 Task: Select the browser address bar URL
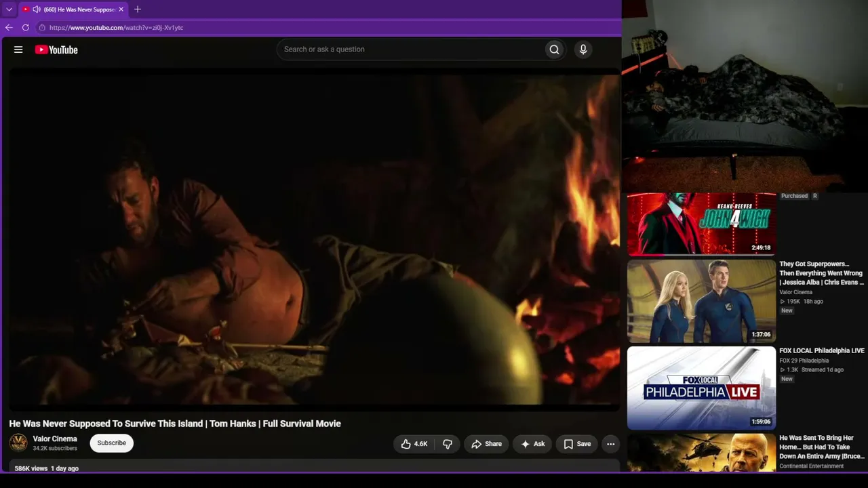[116, 28]
